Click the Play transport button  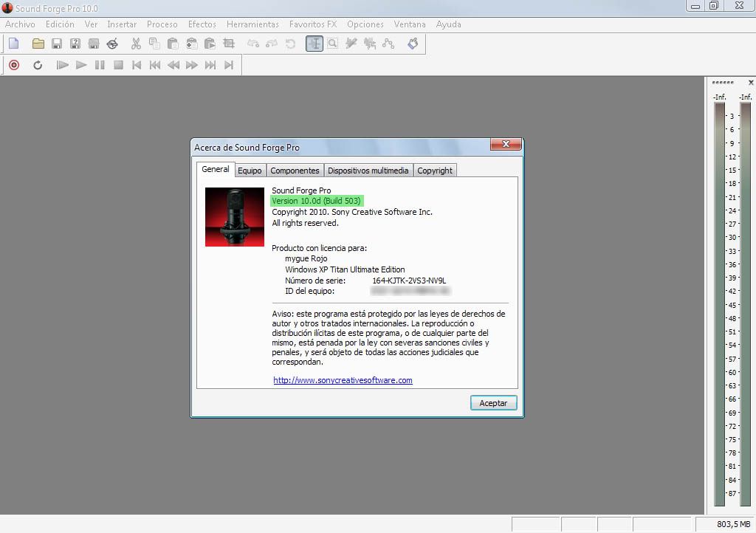81,65
